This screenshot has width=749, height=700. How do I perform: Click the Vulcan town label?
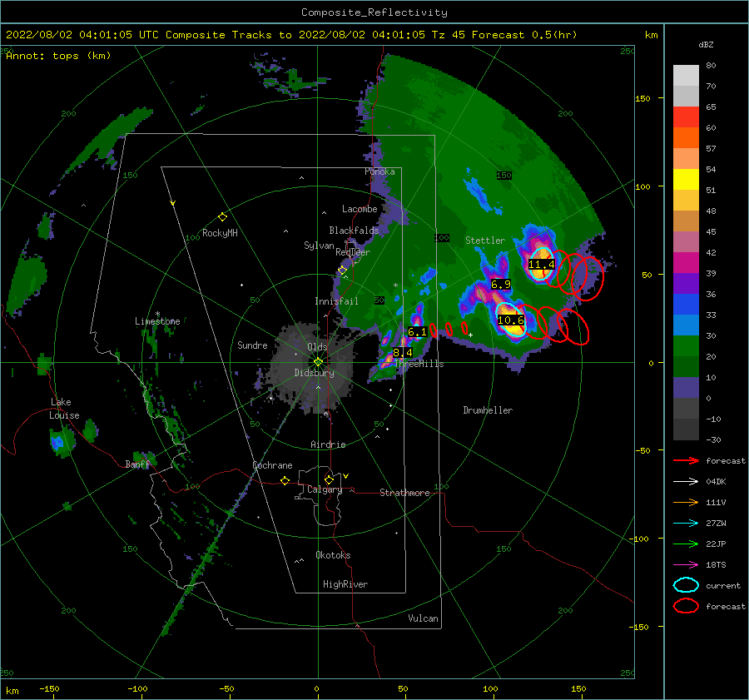(423, 618)
